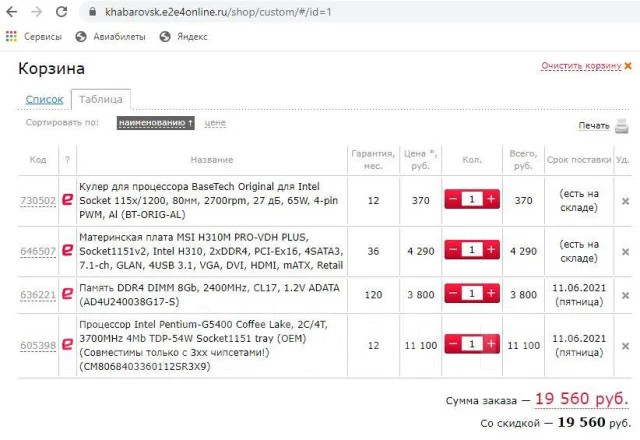Click the Сумма заказа 19 560 руб. total
640x440 pixels.
(581, 399)
